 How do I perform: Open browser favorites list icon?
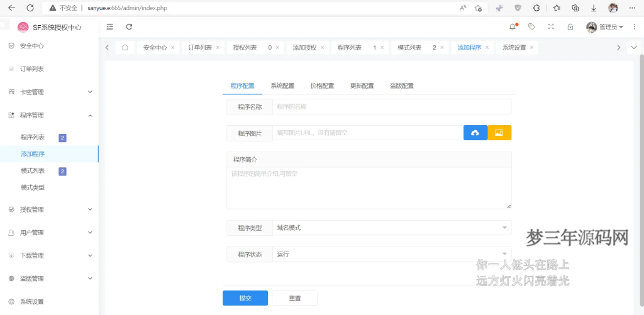click(x=557, y=8)
